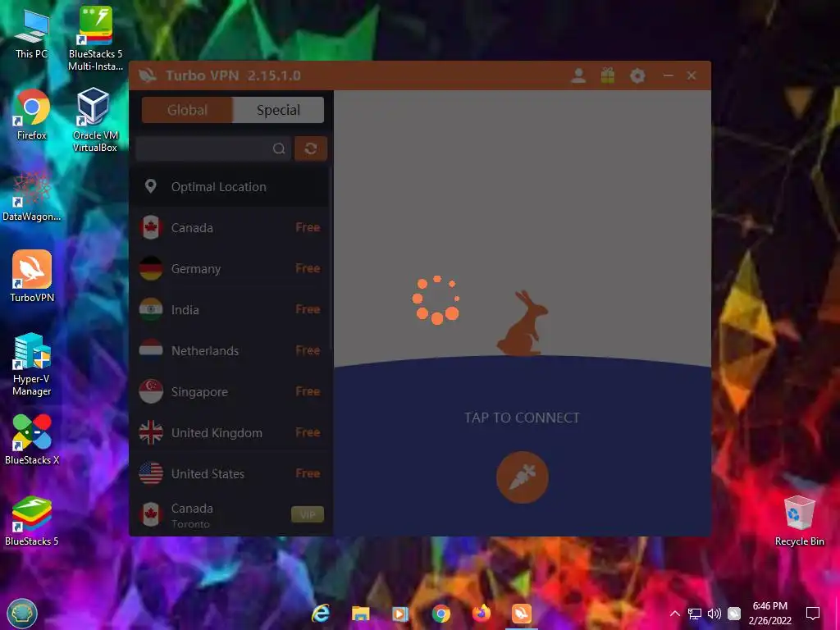
Task: Choose the India free server
Action: coord(230,309)
